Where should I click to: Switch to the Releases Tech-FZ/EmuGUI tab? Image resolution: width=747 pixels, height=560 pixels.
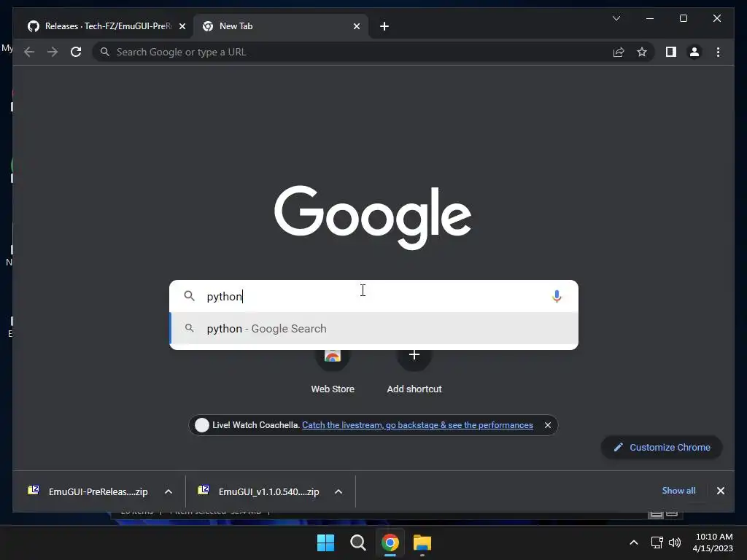[104, 26]
